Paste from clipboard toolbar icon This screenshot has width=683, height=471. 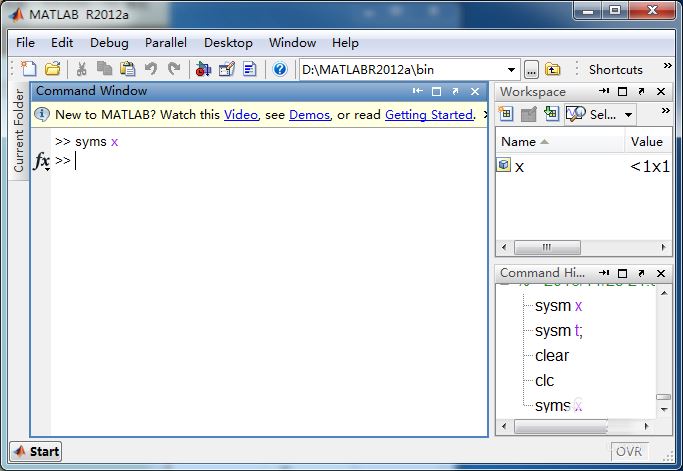point(128,69)
